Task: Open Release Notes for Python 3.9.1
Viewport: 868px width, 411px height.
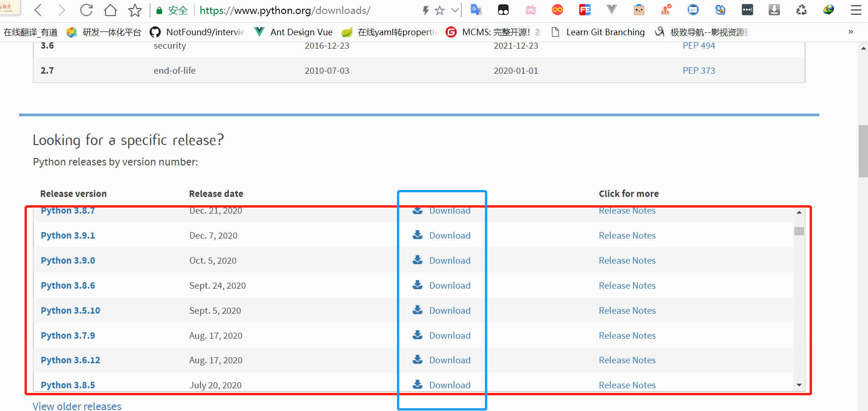Action: [x=627, y=235]
